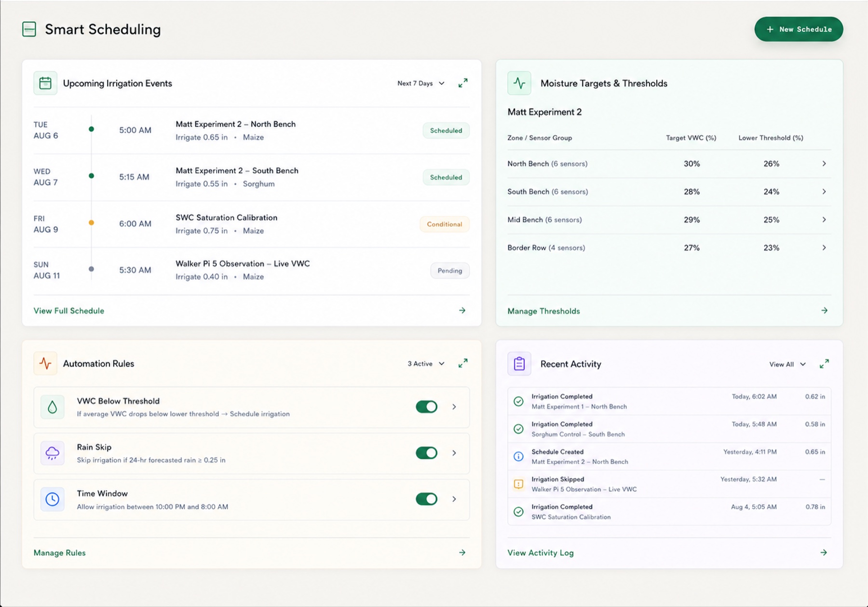Open the 3 Active dropdown
Image resolution: width=868 pixels, height=607 pixels.
point(426,364)
